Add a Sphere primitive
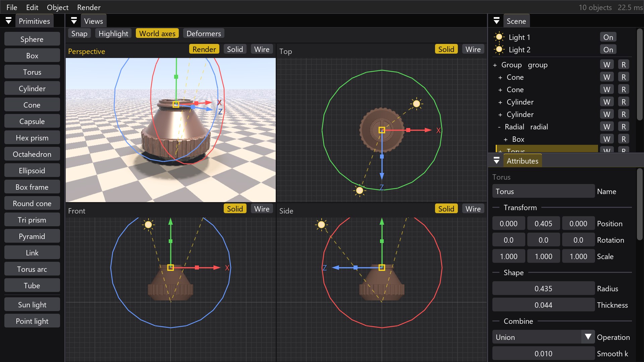Image resolution: width=644 pixels, height=362 pixels. pos(32,39)
